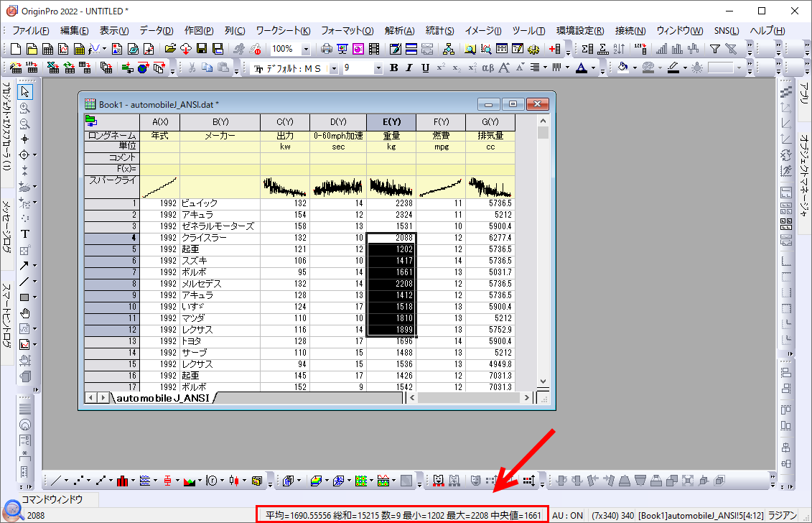Select the Arrow drawing tool
812x523 pixels.
point(24,266)
